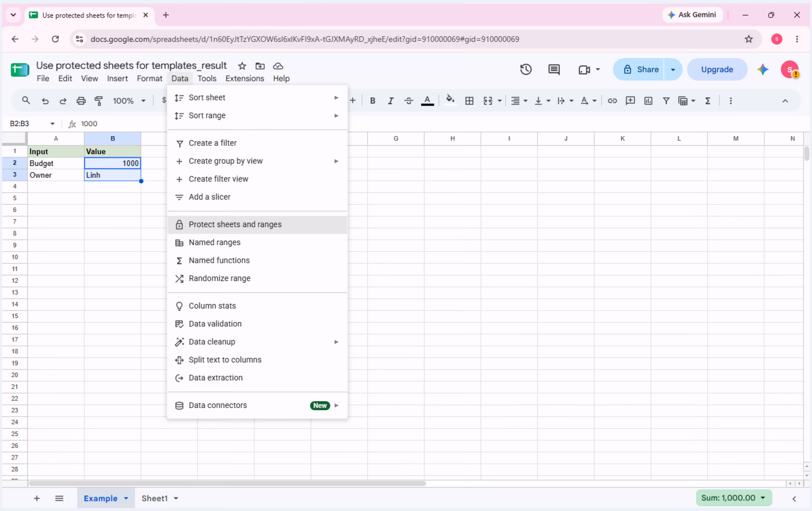Open the horizontal align dropdown

(x=519, y=101)
